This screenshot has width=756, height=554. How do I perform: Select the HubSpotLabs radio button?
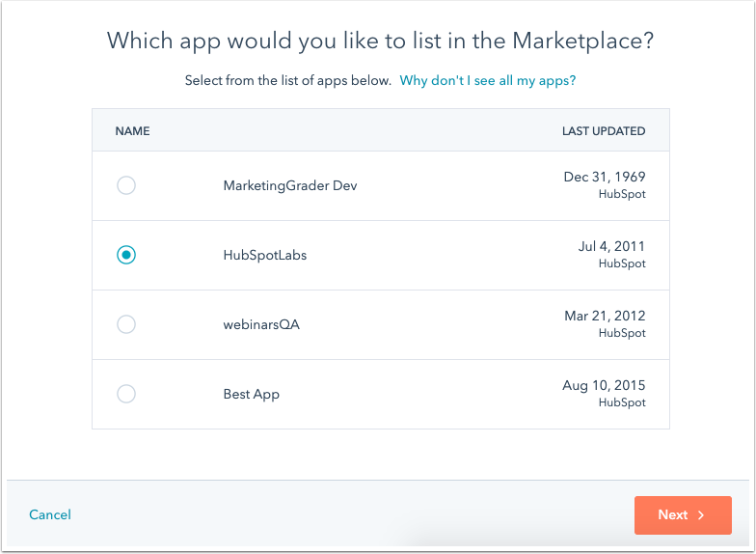coord(126,255)
